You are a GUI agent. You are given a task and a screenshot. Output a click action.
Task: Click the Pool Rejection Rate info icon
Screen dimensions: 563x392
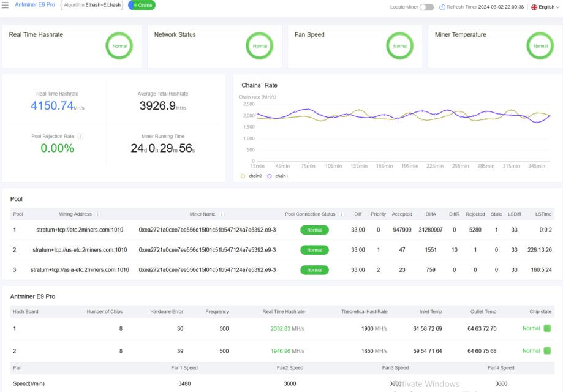coord(80,137)
